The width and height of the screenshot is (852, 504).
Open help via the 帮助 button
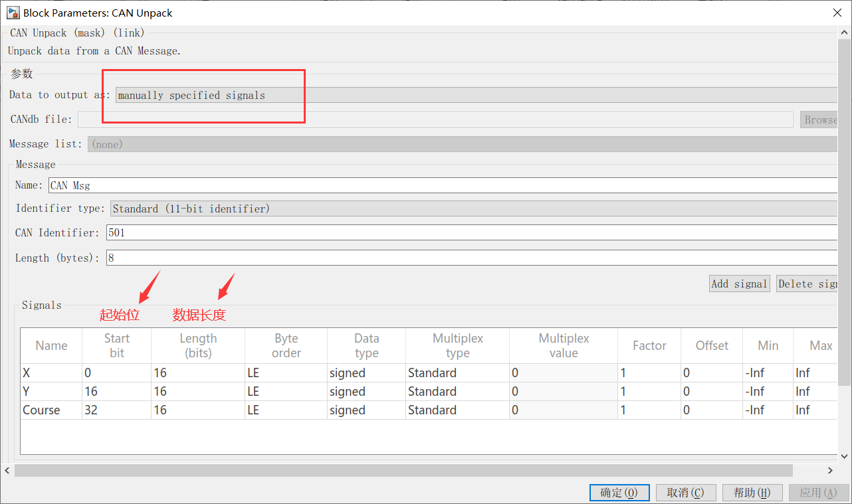click(752, 492)
